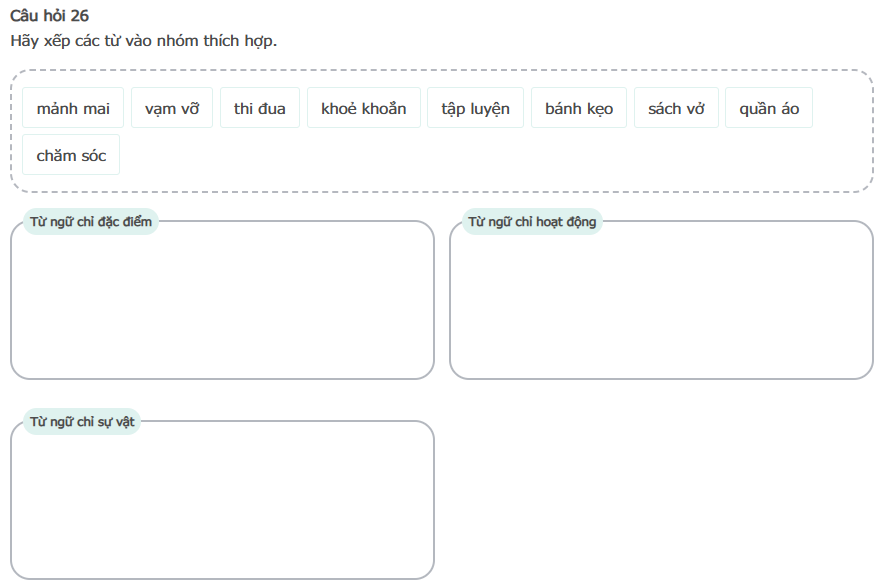This screenshot has width=882, height=587.
Task: Choose the "tập luyện" word chip
Action: 475,108
